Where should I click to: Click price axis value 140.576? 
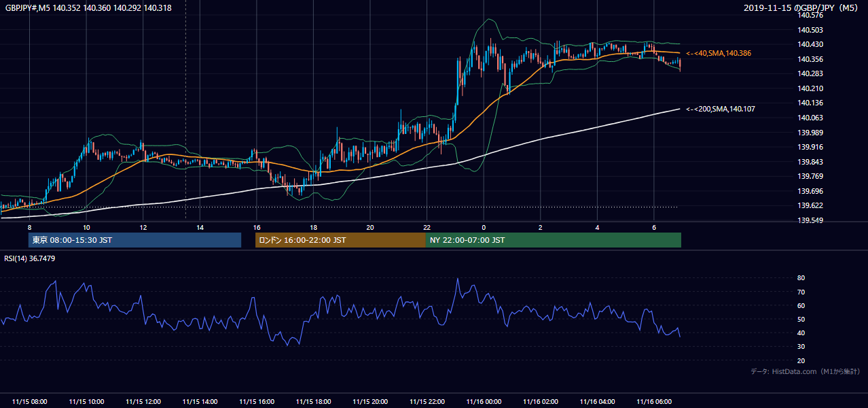(810, 15)
